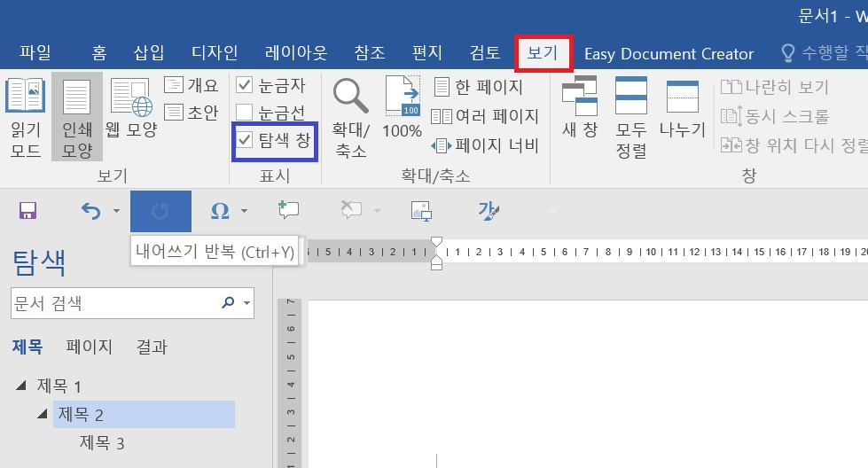The width and height of the screenshot is (868, 468).
Task: Click Synchronous Scrolling (동시 스크롤)
Action: pyautogui.click(x=774, y=116)
